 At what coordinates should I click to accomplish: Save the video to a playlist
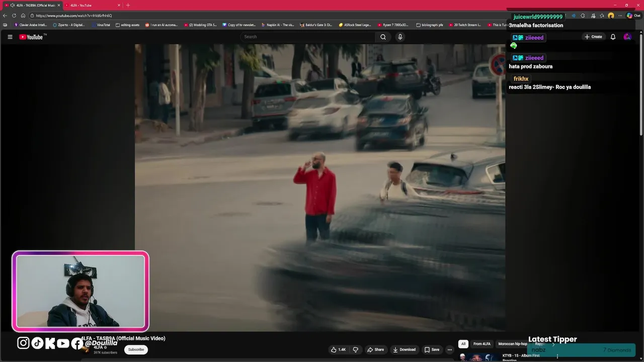coord(432,349)
